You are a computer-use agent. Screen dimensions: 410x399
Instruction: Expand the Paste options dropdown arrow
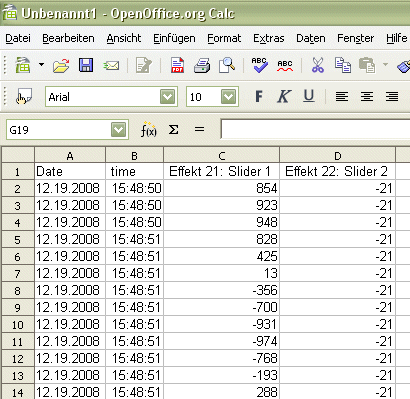(x=385, y=64)
